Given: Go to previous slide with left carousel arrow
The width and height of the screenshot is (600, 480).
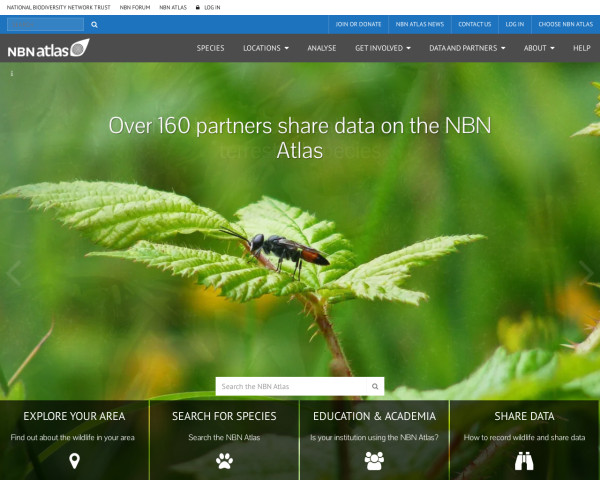Looking at the screenshot, I should click(x=13, y=272).
